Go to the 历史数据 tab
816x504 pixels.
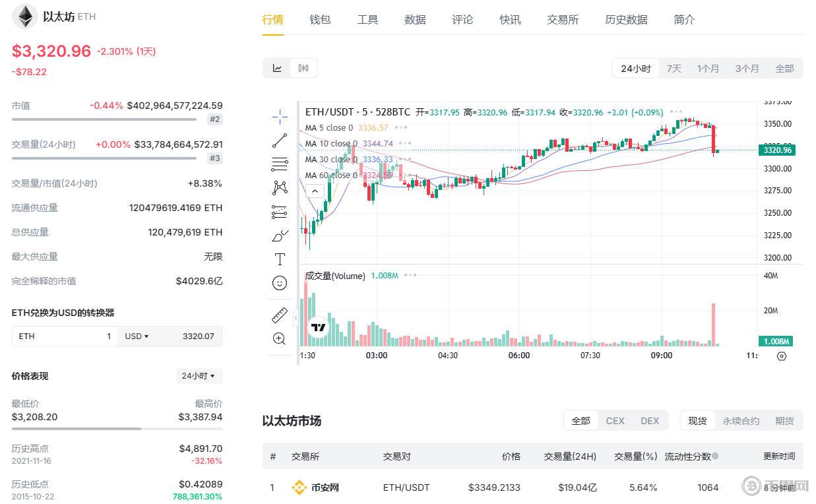(626, 20)
